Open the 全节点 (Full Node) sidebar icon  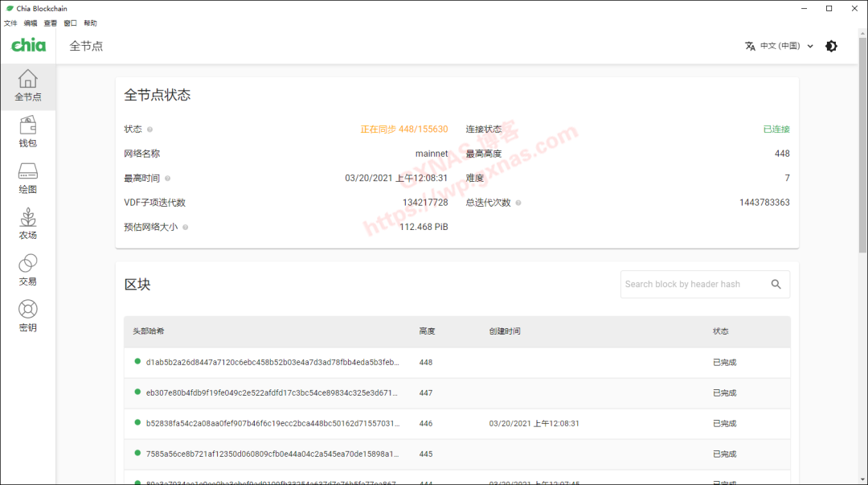coord(28,86)
